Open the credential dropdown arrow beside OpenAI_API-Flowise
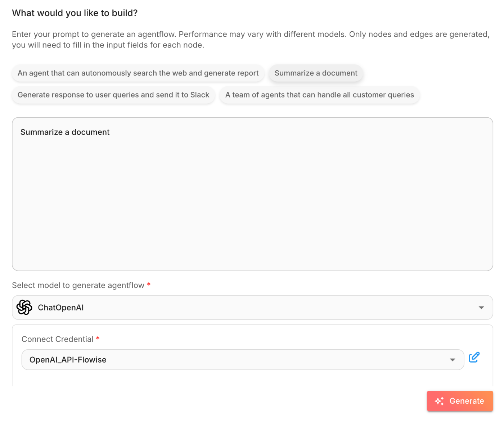The height and width of the screenshot is (422, 504). point(453,360)
